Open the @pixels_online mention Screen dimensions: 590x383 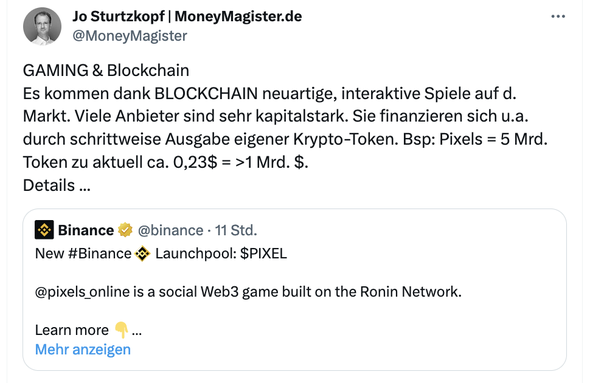(x=82, y=292)
